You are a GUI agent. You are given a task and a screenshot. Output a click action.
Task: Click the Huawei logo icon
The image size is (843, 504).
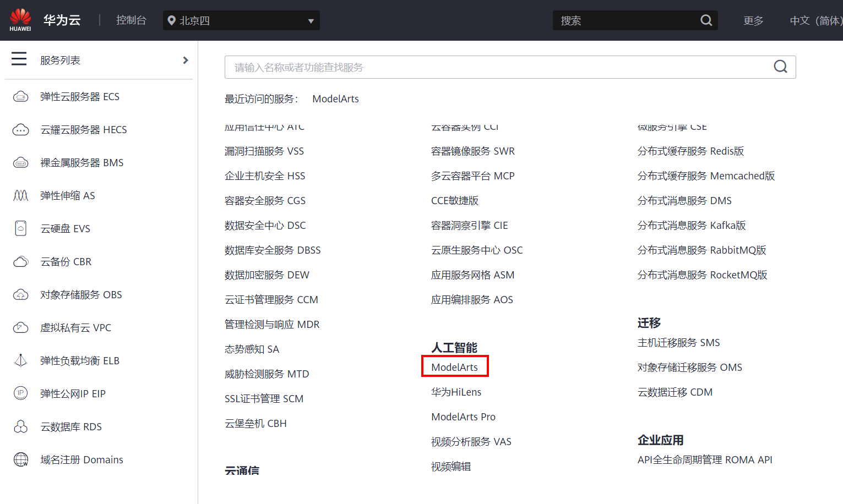[x=20, y=20]
